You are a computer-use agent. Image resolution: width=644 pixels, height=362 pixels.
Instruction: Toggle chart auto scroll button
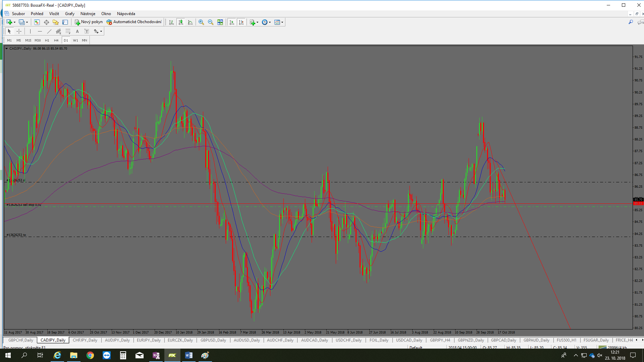pyautogui.click(x=231, y=22)
